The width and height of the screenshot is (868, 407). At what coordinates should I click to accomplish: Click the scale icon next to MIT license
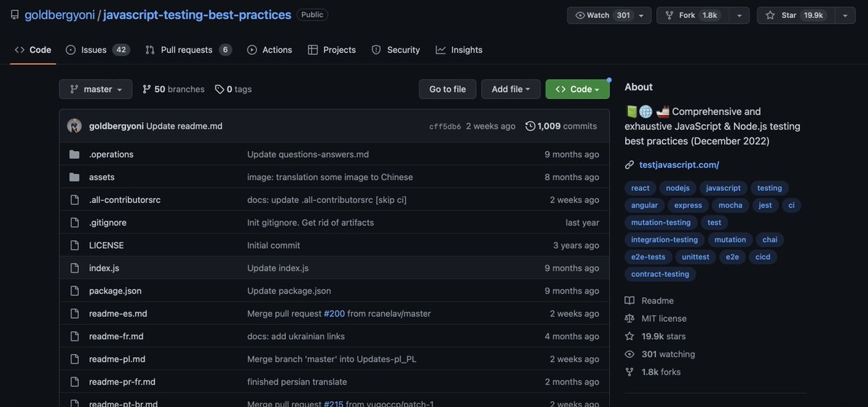629,319
